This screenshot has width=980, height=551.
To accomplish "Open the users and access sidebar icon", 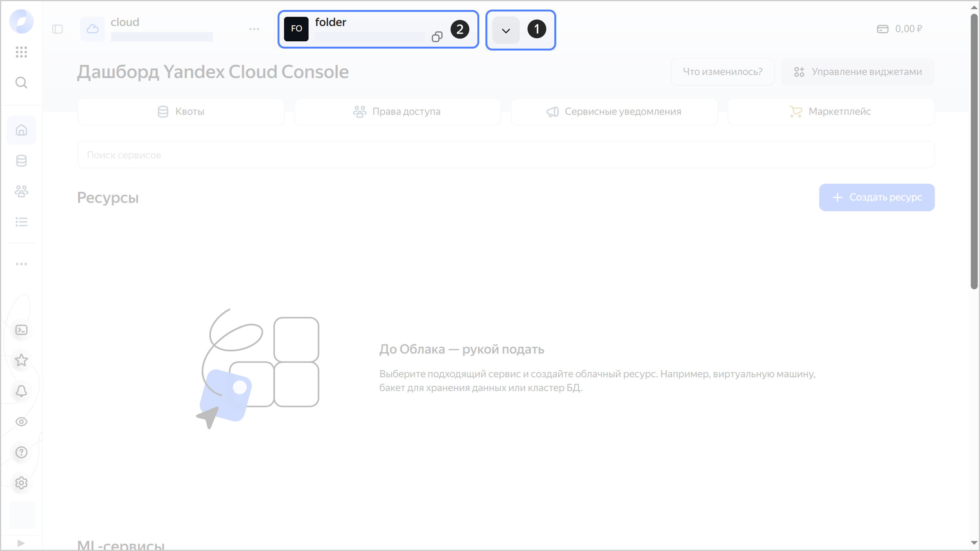I will [x=21, y=191].
